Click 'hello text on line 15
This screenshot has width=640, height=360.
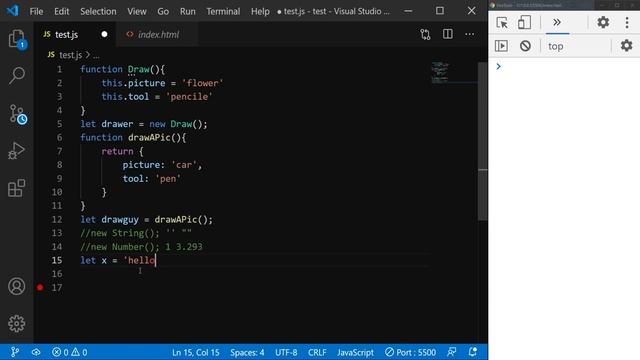139,260
